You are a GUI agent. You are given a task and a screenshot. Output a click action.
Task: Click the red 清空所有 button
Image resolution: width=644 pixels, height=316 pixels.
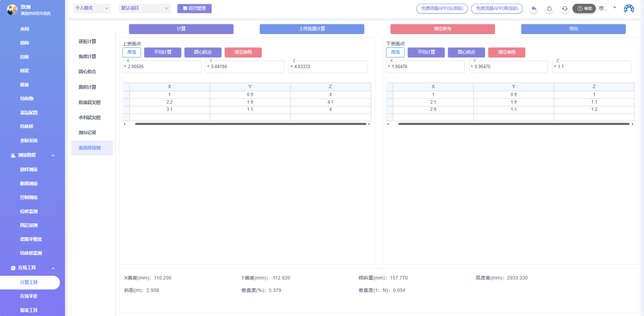coord(442,29)
